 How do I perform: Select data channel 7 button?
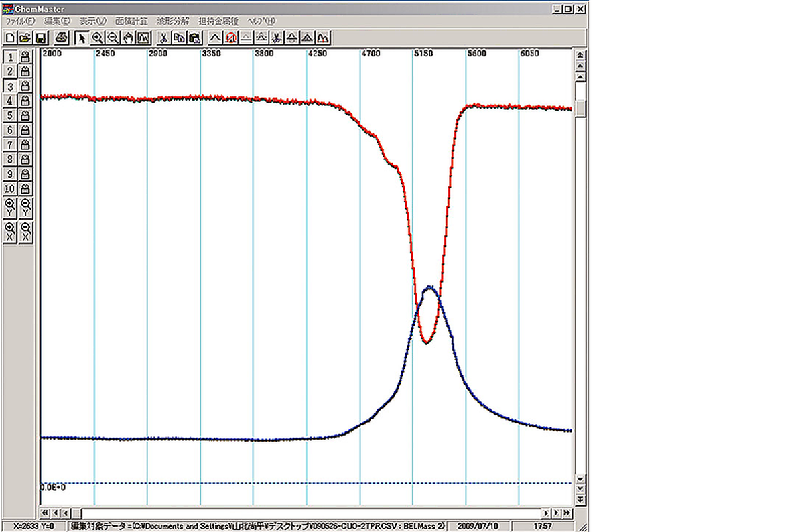click(x=10, y=145)
